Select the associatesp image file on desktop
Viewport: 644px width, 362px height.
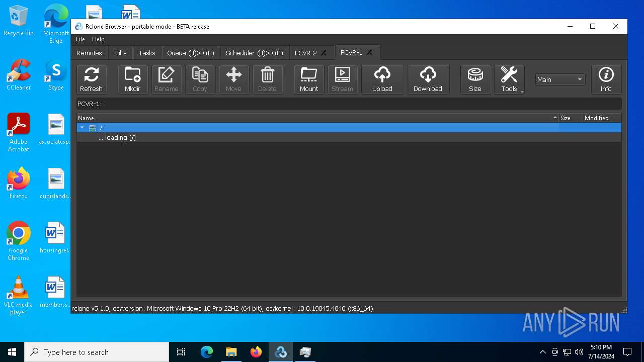click(x=56, y=129)
